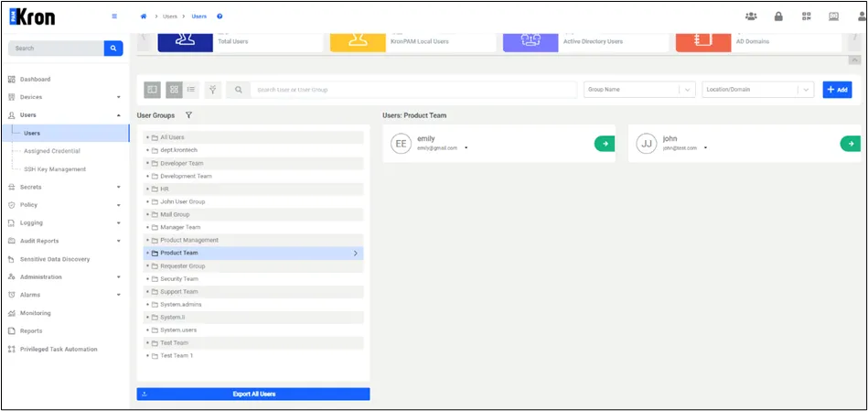Open Dashboard in the sidebar

(35, 80)
